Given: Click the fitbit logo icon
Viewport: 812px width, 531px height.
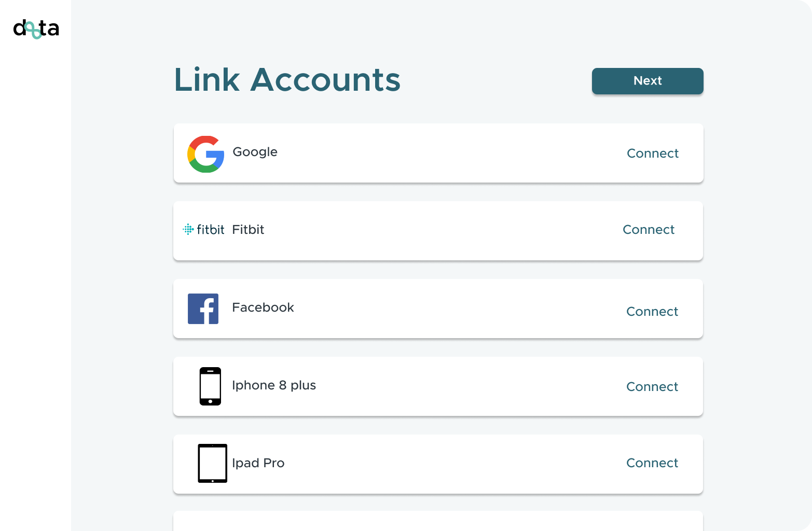Looking at the screenshot, I should point(203,229).
